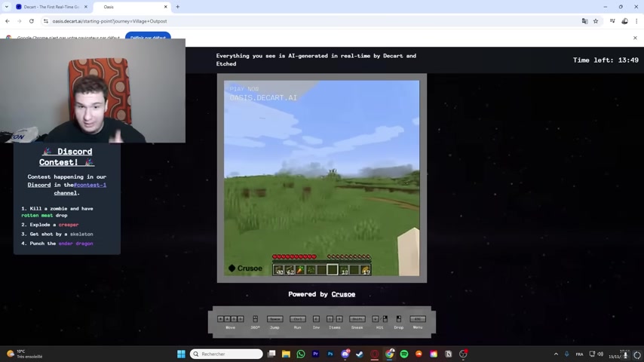Open Opera from the taskbar

pos(375,354)
